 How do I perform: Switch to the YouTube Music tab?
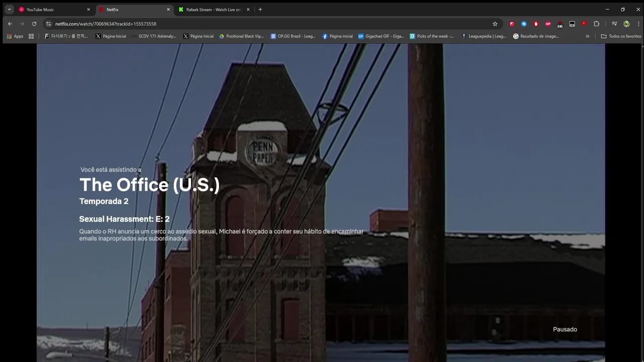pyautogui.click(x=53, y=10)
